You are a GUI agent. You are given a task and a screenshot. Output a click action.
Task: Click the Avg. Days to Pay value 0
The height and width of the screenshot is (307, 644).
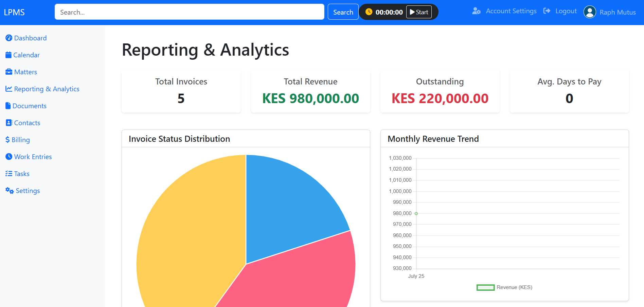tap(569, 98)
